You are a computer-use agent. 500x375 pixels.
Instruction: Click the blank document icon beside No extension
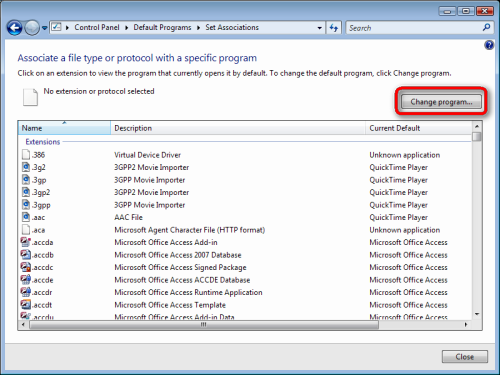[30, 97]
